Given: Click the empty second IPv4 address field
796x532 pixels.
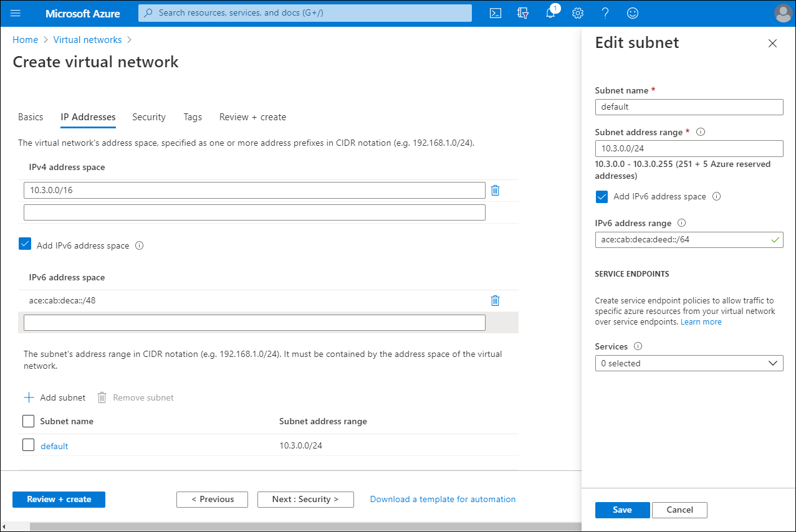Looking at the screenshot, I should 254,212.
